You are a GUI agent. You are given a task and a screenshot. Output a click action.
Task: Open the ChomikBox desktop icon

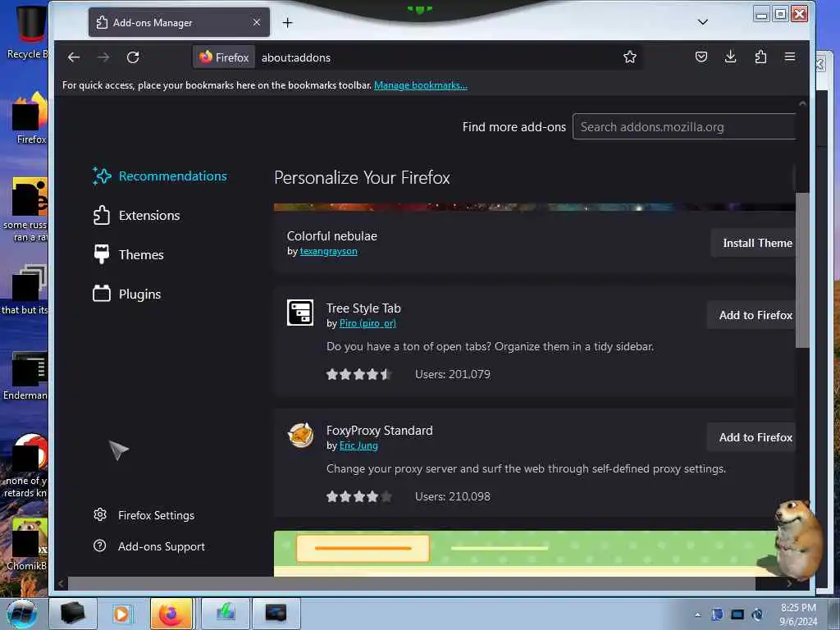(26, 545)
